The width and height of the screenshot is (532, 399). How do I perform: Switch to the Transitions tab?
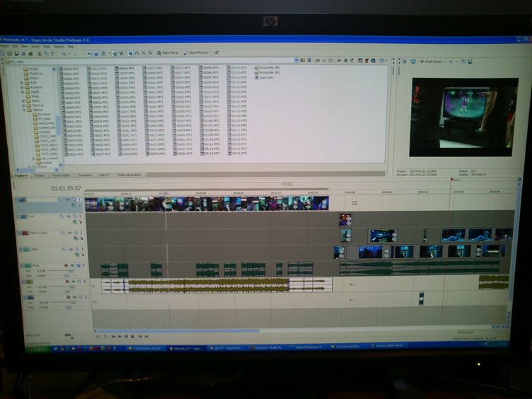pos(85,175)
